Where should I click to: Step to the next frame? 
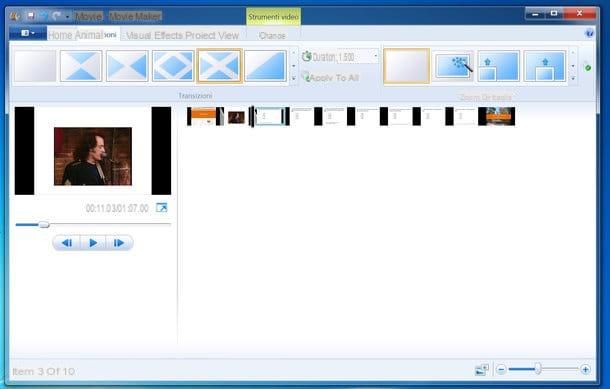click(119, 243)
